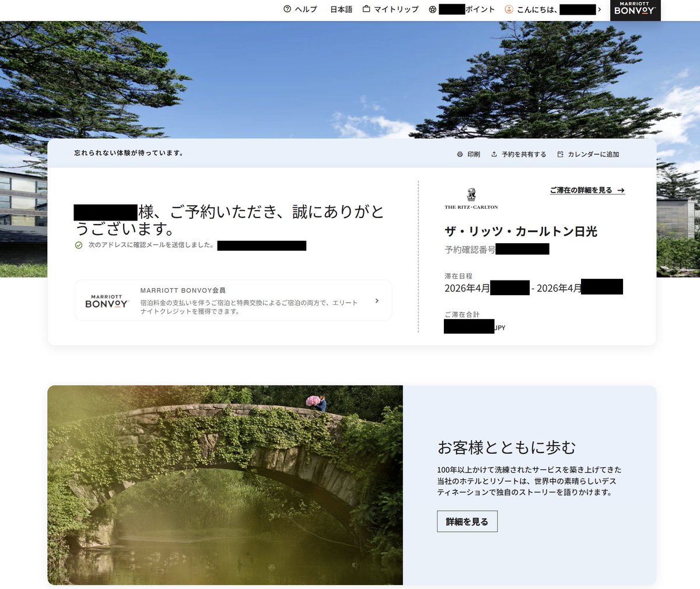Viewport: 700px width, 589px height.
Task: Click the 詳細を見る button
Action: click(x=467, y=521)
